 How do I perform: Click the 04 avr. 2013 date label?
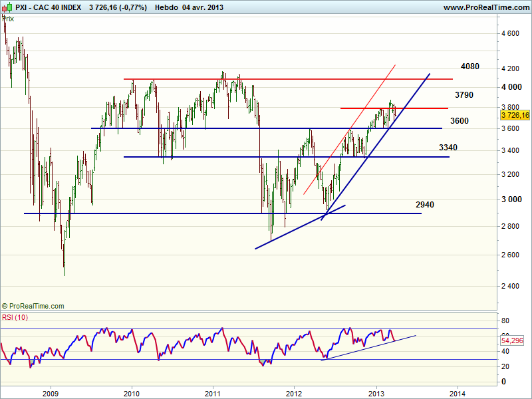203,7
